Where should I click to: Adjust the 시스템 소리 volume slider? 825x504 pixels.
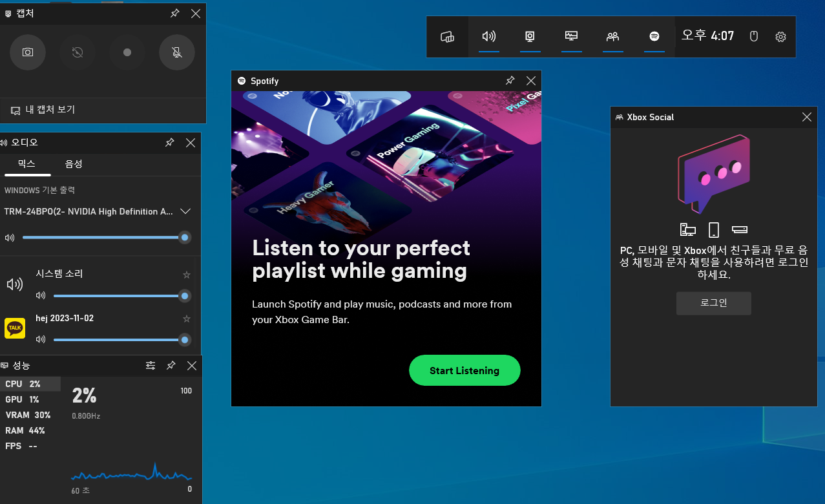point(121,296)
